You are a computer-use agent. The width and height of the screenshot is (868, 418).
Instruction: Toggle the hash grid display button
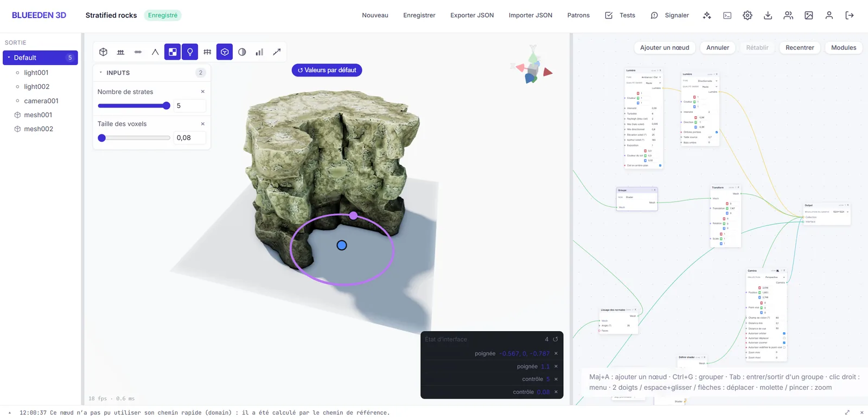207,52
